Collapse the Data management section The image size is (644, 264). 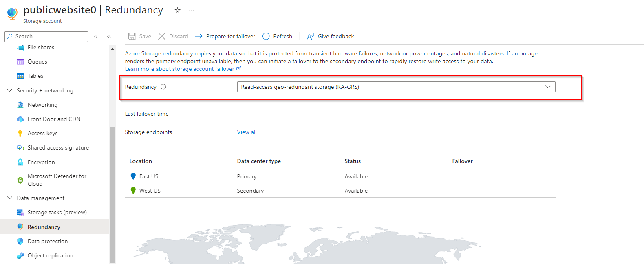(x=10, y=198)
